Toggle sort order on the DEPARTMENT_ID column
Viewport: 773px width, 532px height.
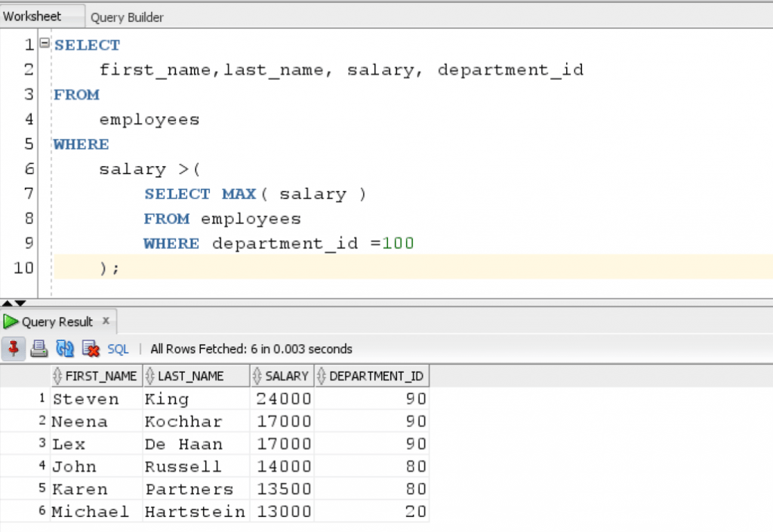click(321, 375)
